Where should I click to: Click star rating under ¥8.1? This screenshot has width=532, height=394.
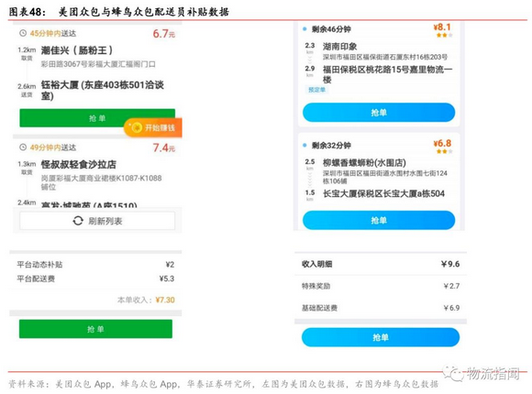(444, 35)
